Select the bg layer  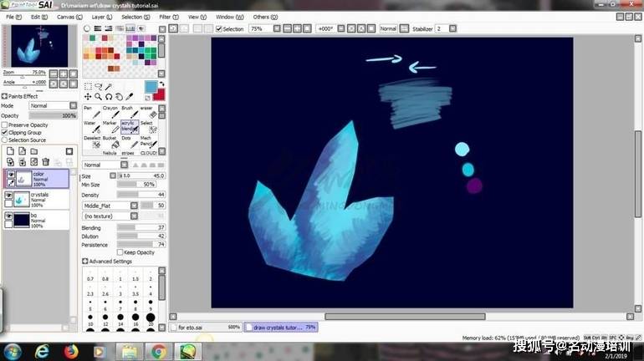38,218
